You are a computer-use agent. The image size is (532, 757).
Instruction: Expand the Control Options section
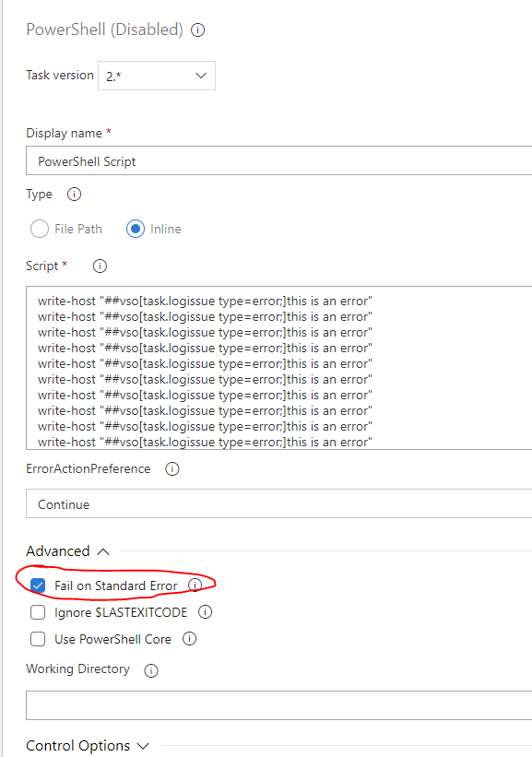coord(89,746)
